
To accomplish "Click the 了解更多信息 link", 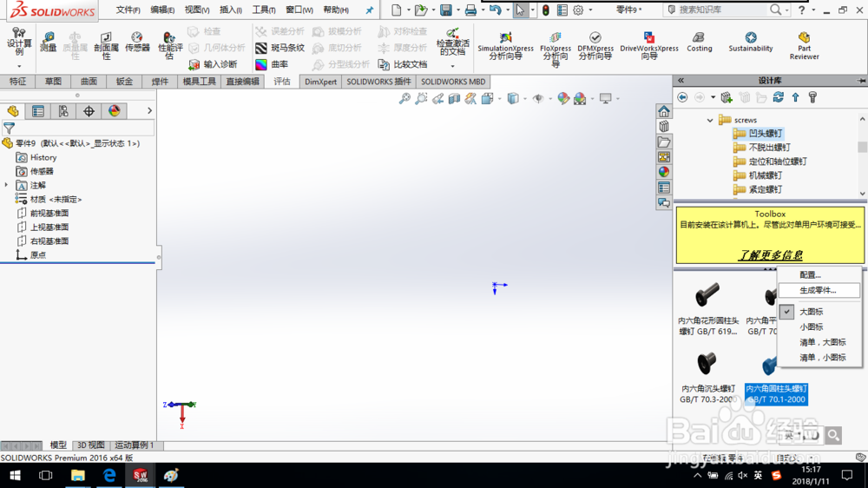I will [x=770, y=254].
